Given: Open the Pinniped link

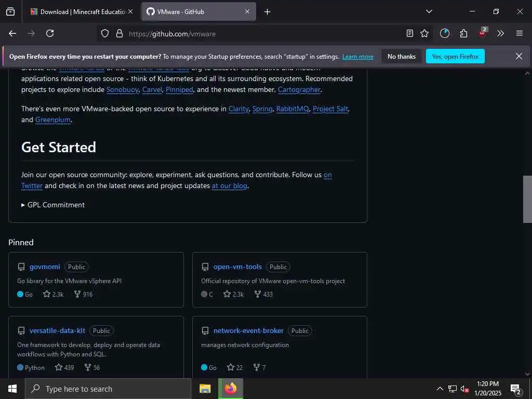Looking at the screenshot, I should 179,89.
